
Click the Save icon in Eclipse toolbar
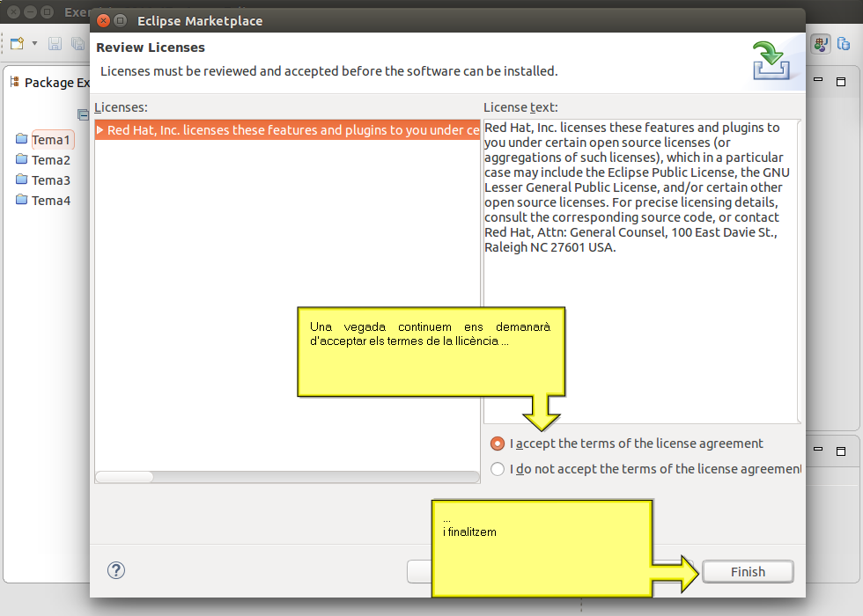coord(55,43)
